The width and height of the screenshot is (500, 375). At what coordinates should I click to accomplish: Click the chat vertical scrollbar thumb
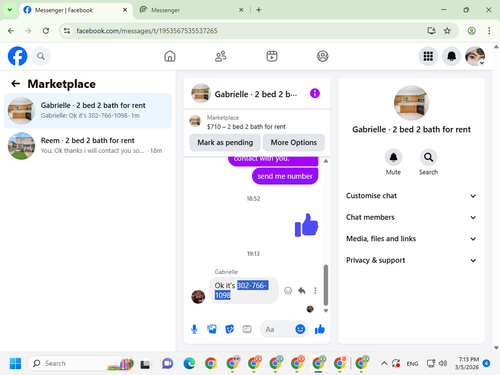[326, 285]
